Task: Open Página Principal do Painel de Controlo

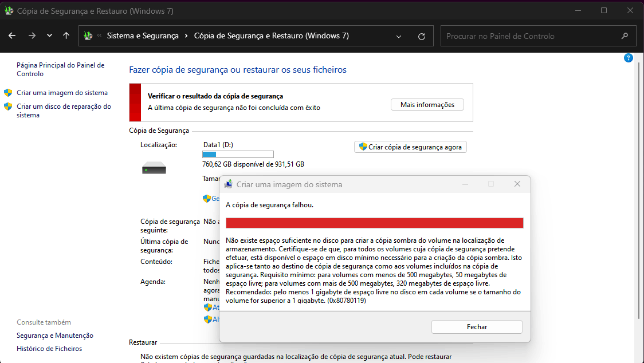Action: click(60, 69)
